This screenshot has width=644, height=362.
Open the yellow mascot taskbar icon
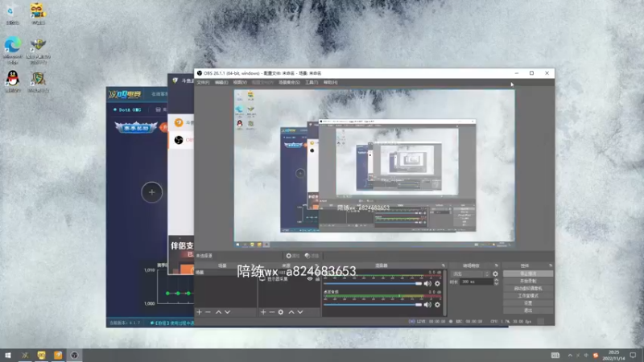[42, 355]
